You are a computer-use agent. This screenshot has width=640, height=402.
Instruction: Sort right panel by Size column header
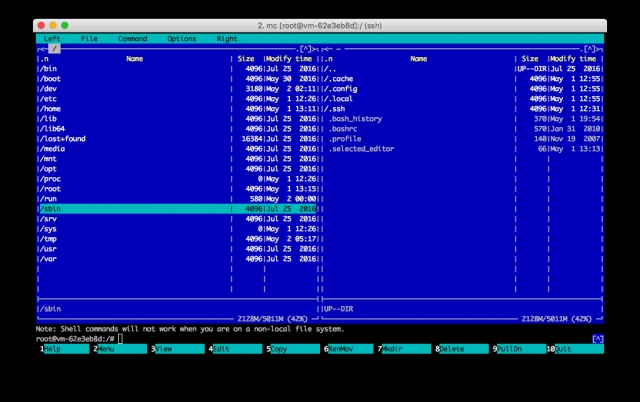tap(530, 59)
